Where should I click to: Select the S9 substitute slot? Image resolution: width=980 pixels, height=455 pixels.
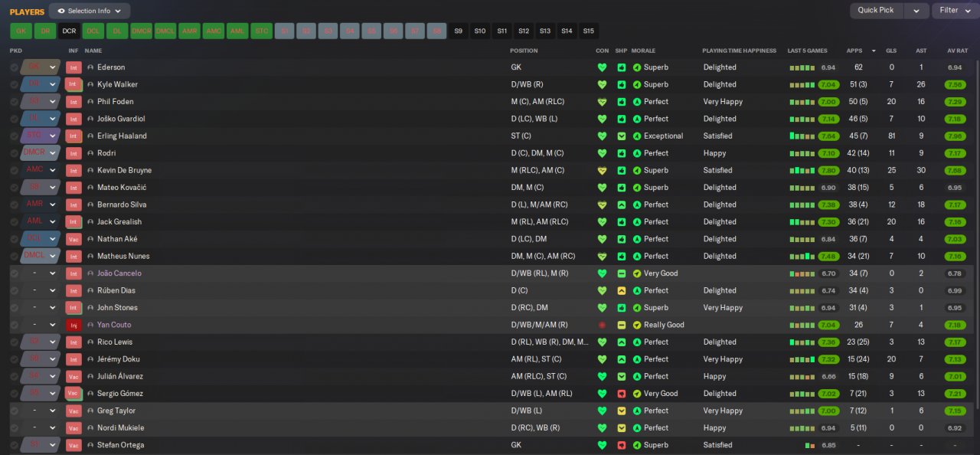(459, 31)
